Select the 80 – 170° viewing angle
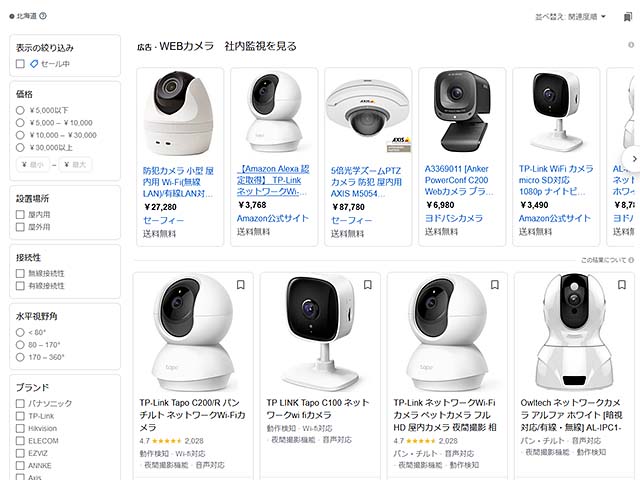 [x=20, y=344]
